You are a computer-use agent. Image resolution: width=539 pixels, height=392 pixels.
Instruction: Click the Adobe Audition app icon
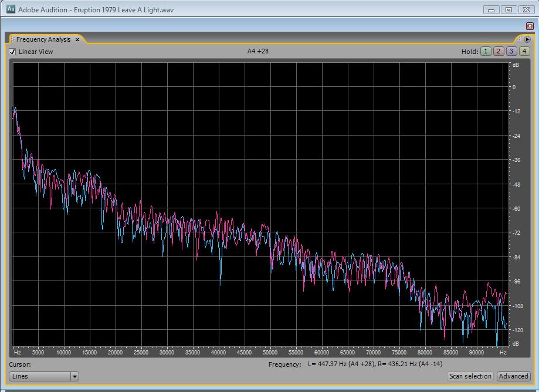click(x=11, y=9)
